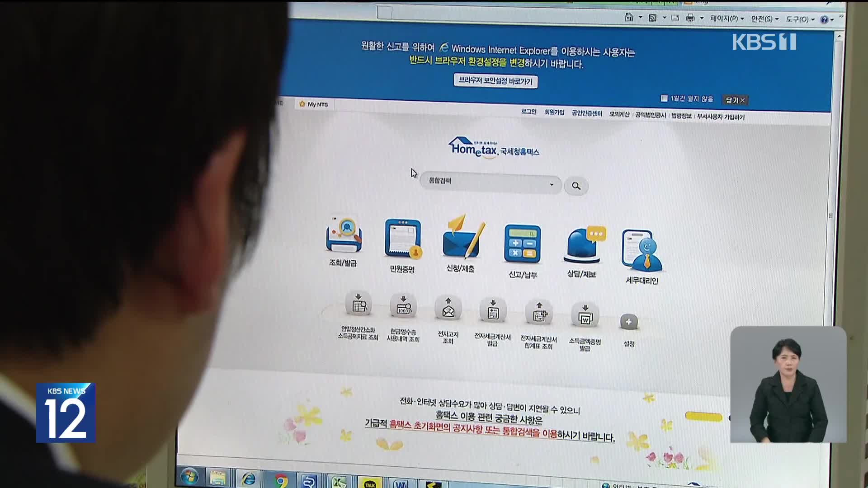Click the IE help question-mark icon
Screen dimensions: 868x488
824,19
